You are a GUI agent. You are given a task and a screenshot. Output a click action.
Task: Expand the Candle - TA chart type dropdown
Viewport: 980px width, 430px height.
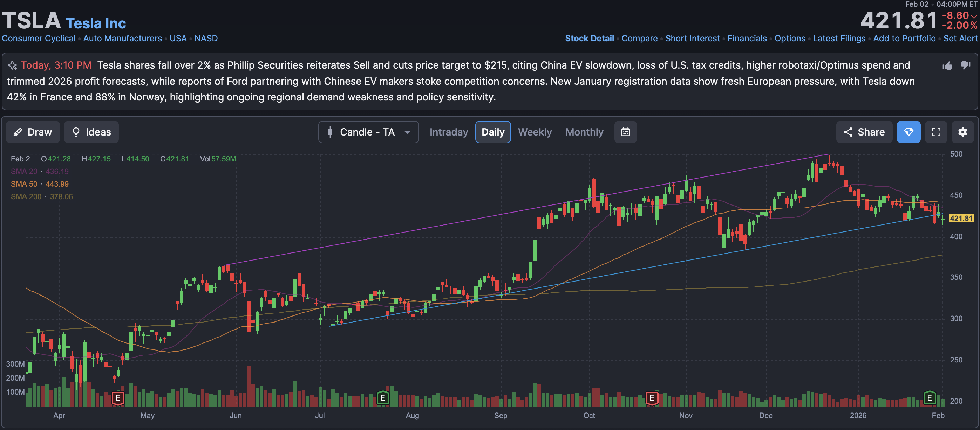point(367,132)
